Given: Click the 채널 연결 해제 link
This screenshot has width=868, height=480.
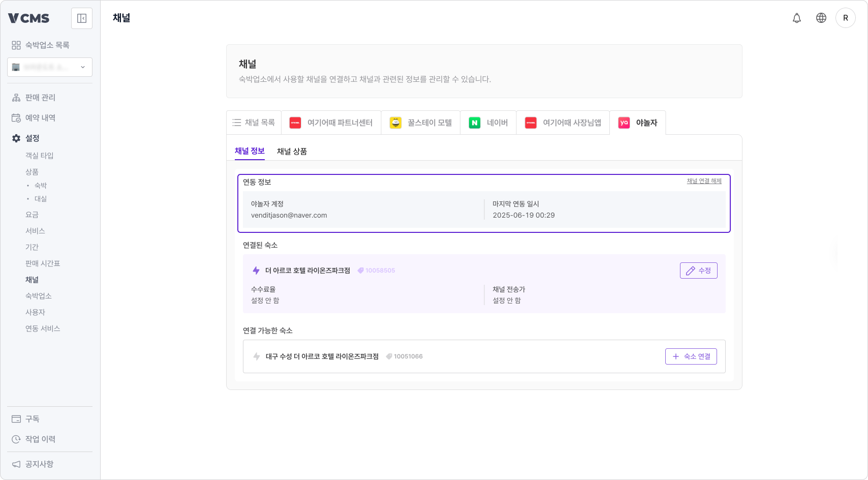Looking at the screenshot, I should point(704,181).
